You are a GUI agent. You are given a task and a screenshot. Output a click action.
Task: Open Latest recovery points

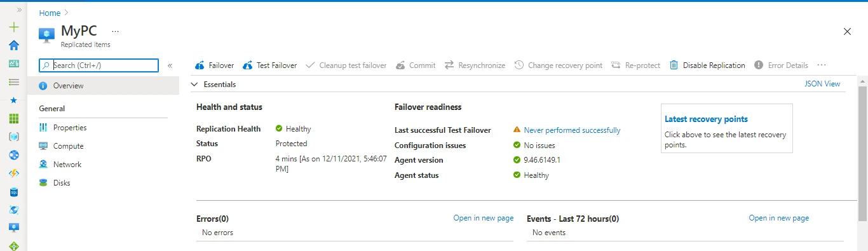(x=706, y=119)
